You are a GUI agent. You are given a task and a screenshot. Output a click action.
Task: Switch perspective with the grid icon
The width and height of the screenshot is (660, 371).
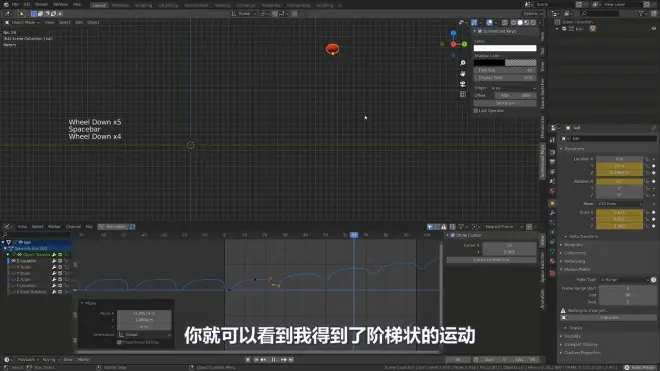463,94
